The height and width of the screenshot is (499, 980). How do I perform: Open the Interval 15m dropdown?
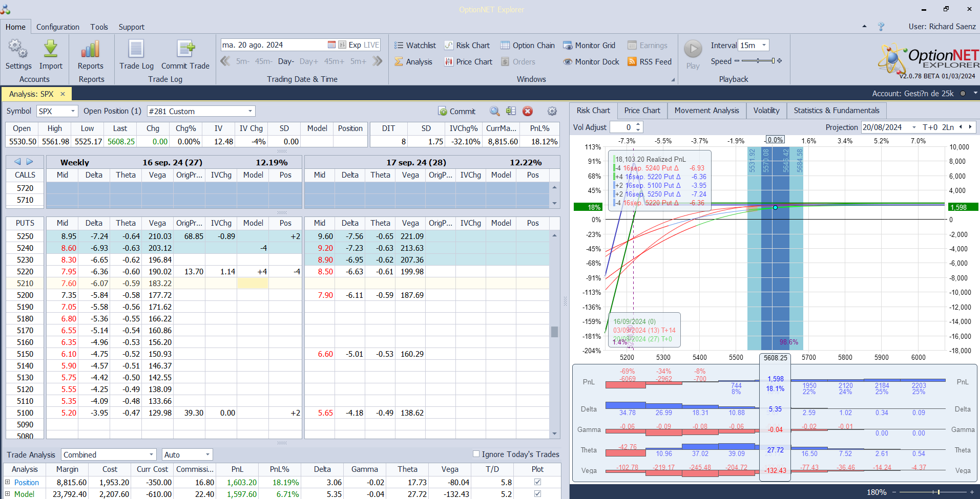[x=764, y=45]
